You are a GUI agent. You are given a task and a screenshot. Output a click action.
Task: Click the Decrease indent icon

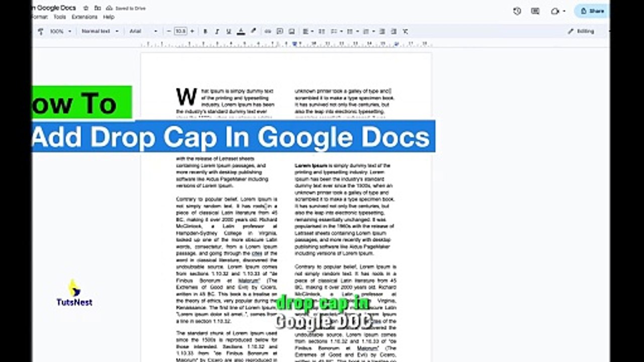coord(382,31)
